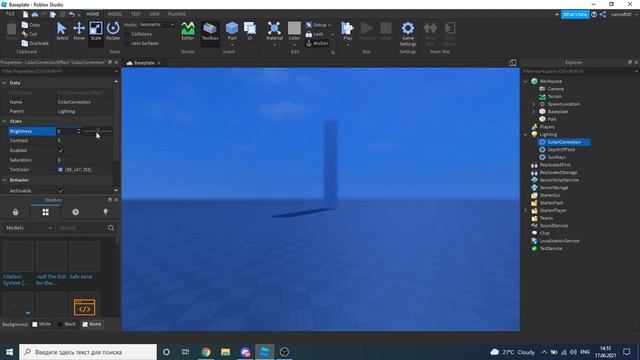The width and height of the screenshot is (640, 360).
Task: Switch to the HOME ribbon tab
Action: click(x=93, y=14)
